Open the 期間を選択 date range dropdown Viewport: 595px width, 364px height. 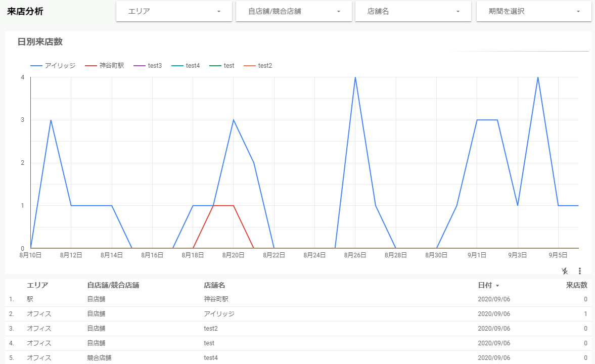tap(533, 12)
